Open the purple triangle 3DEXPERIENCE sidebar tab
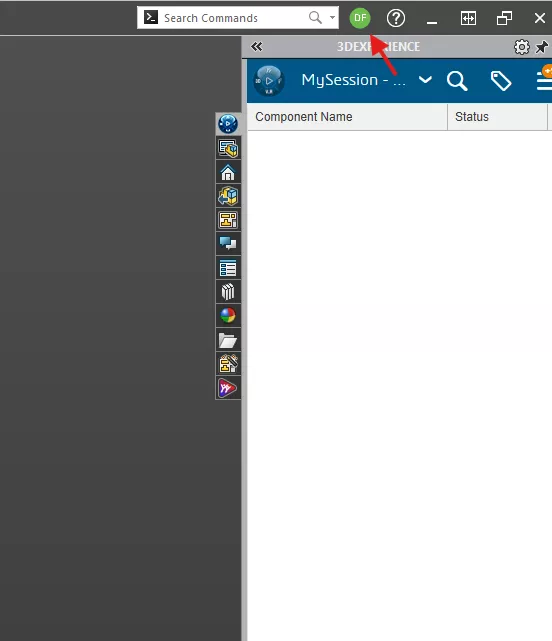 tap(228, 388)
